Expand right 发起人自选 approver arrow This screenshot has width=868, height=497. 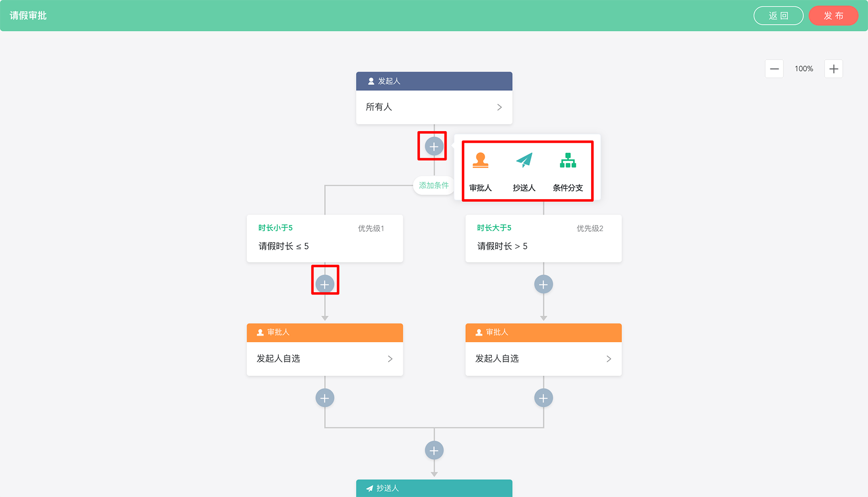[x=609, y=359]
